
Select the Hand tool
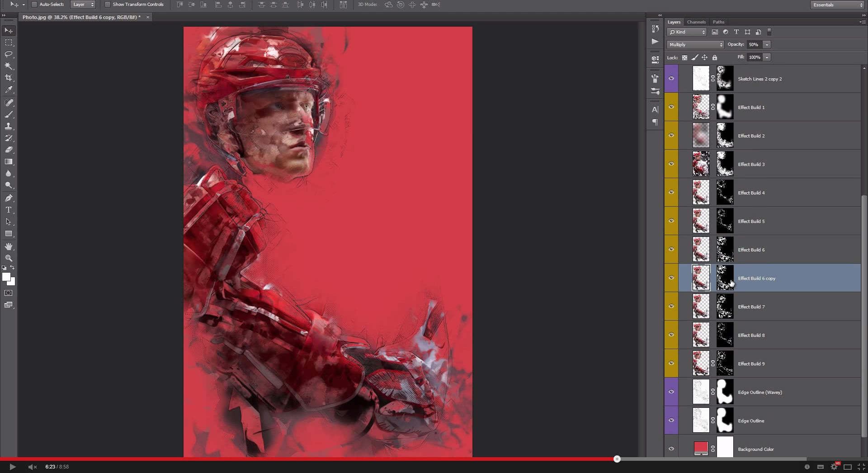point(8,246)
